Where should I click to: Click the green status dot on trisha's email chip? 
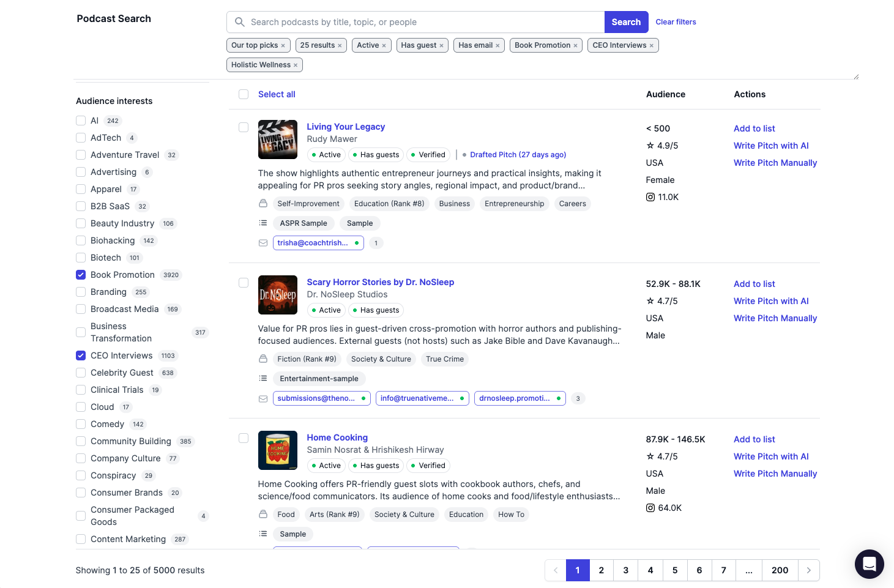(x=357, y=243)
